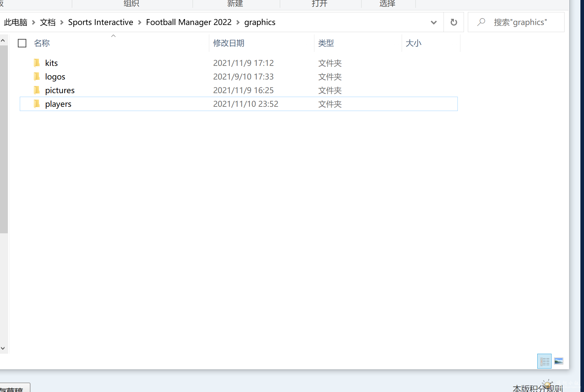The height and width of the screenshot is (392, 584).
Task: Sort by 修改日期 column header
Action: click(229, 43)
